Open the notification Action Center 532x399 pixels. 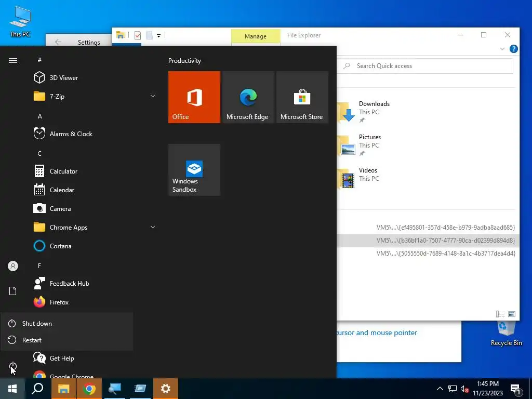coord(516,389)
